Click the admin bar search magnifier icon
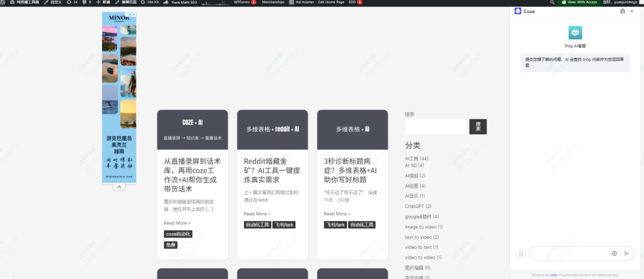The image size is (644, 279). 552,2
